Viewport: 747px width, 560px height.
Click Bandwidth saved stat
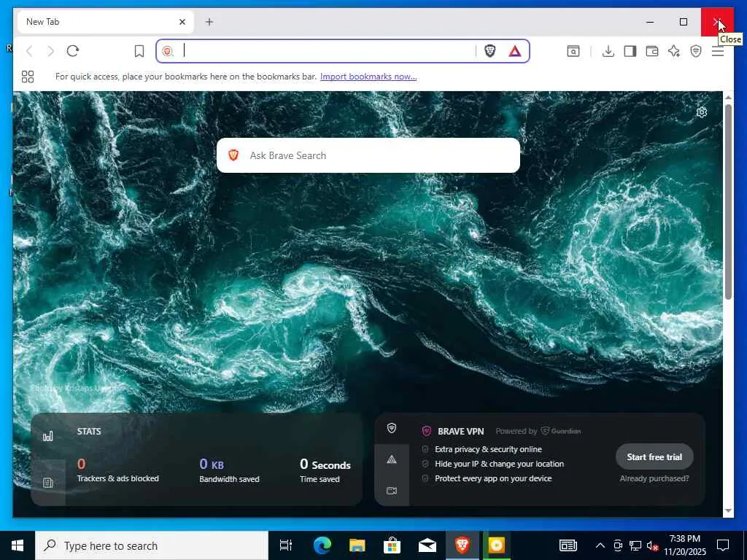point(229,470)
